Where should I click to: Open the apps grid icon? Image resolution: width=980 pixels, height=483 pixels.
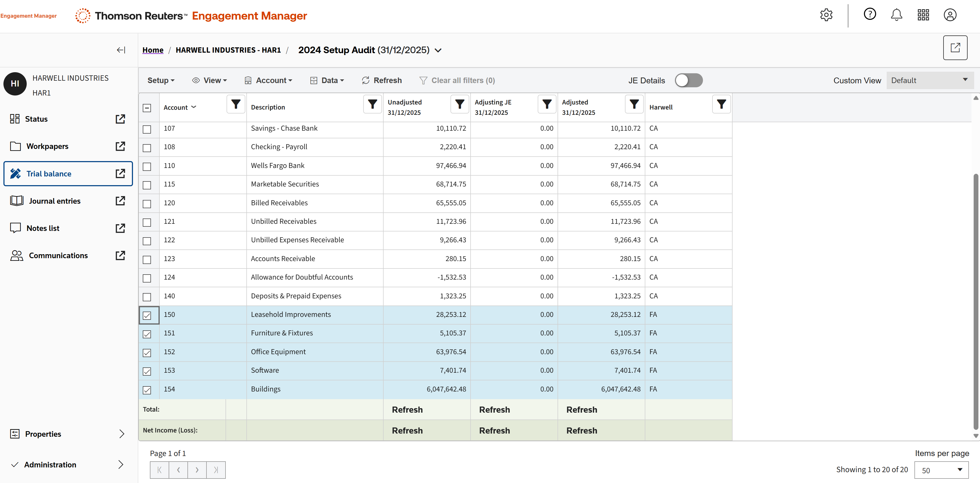pyautogui.click(x=923, y=15)
